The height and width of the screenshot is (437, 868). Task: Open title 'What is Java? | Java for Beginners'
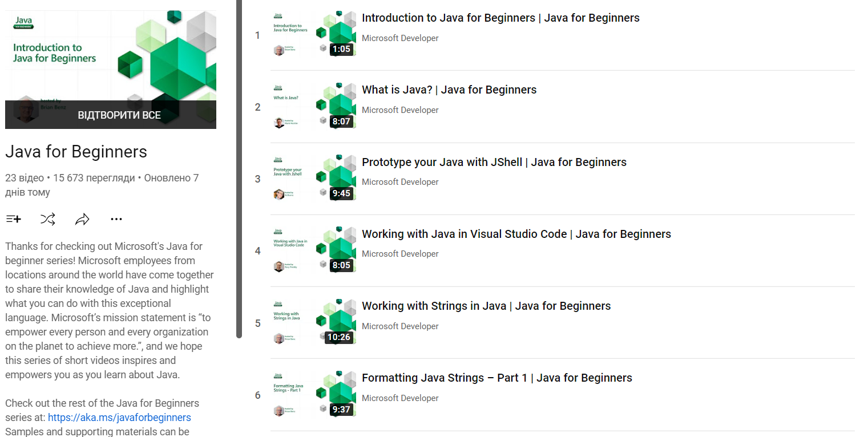pyautogui.click(x=449, y=90)
